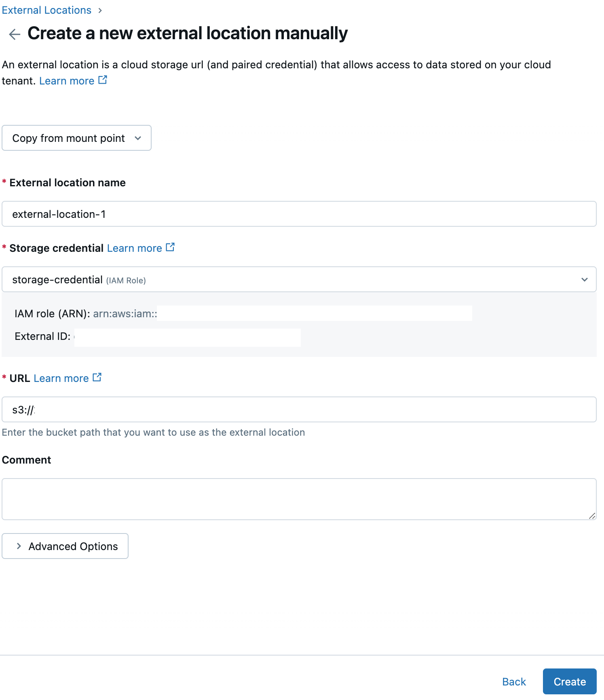The width and height of the screenshot is (604, 700).
Task: Click inside the Comment textarea
Action: [299, 499]
